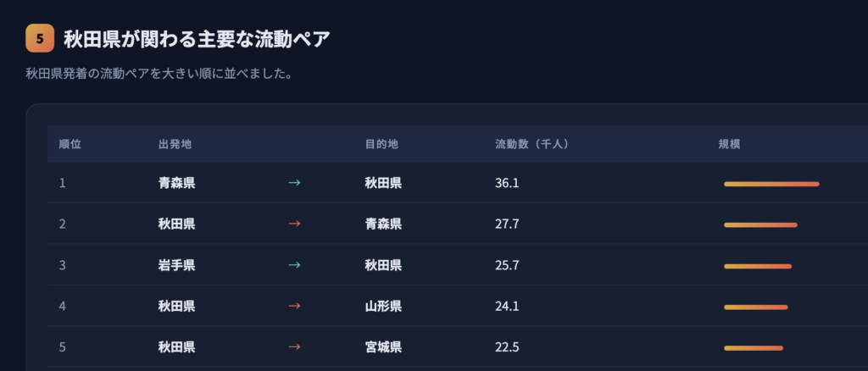Click red arrow between 秋田県 and 宮城県
The image size is (868, 371).
[x=294, y=346]
